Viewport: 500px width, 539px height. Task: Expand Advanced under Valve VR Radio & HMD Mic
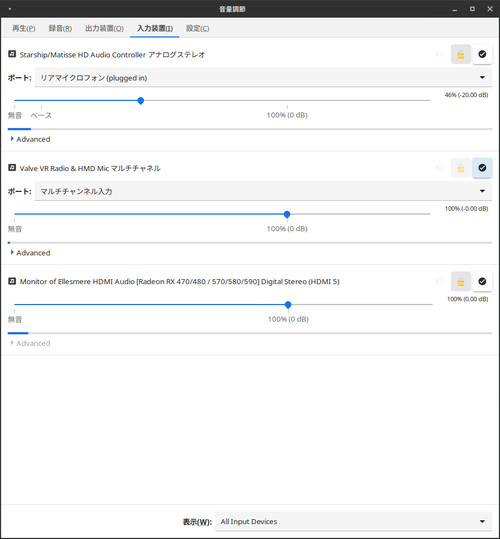[x=30, y=253]
